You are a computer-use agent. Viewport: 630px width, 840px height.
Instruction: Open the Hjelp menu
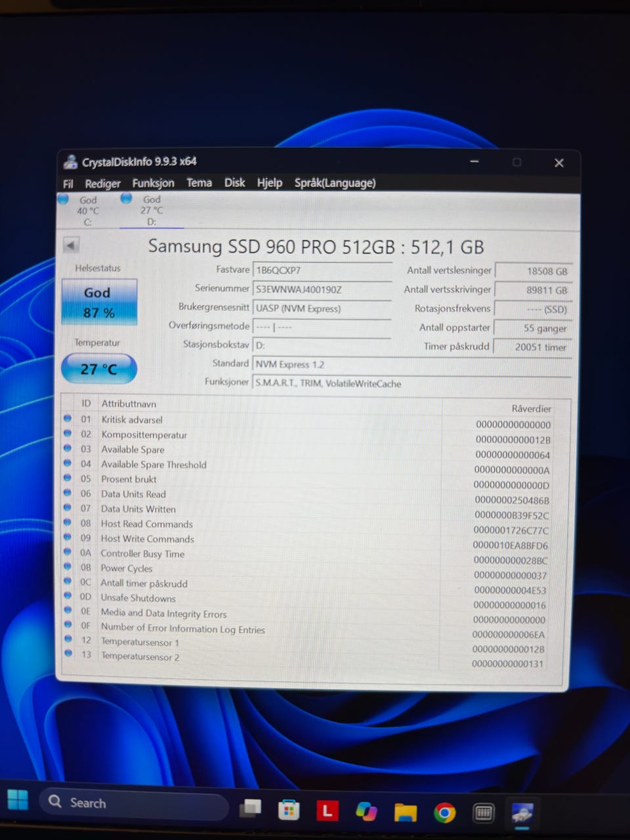[269, 182]
